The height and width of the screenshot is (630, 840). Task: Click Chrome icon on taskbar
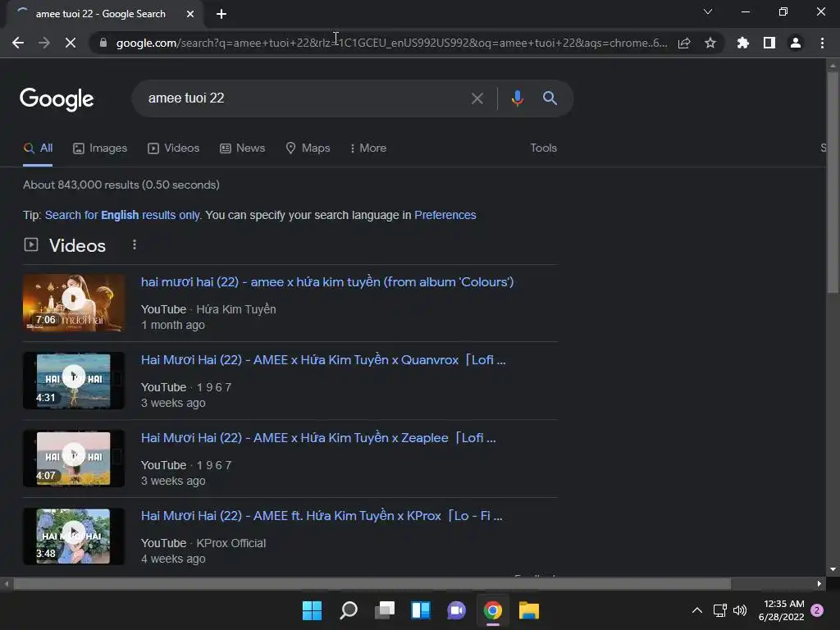click(492, 610)
